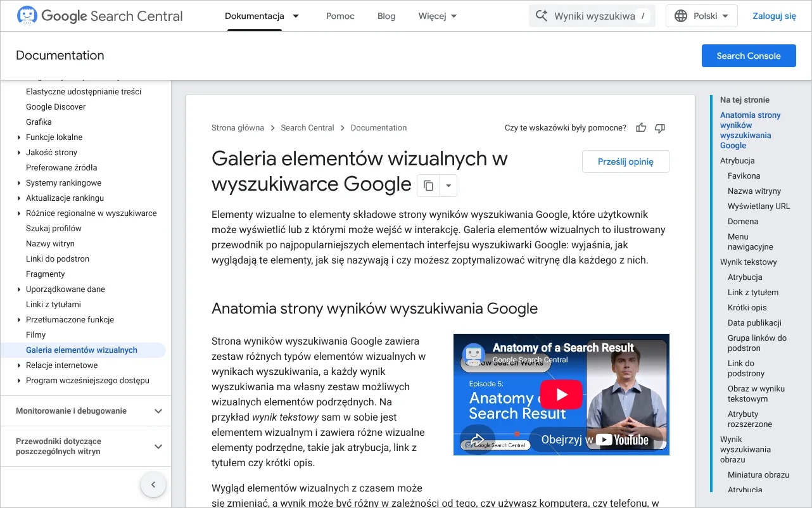Jump to Data publikacji in page contents

754,323
